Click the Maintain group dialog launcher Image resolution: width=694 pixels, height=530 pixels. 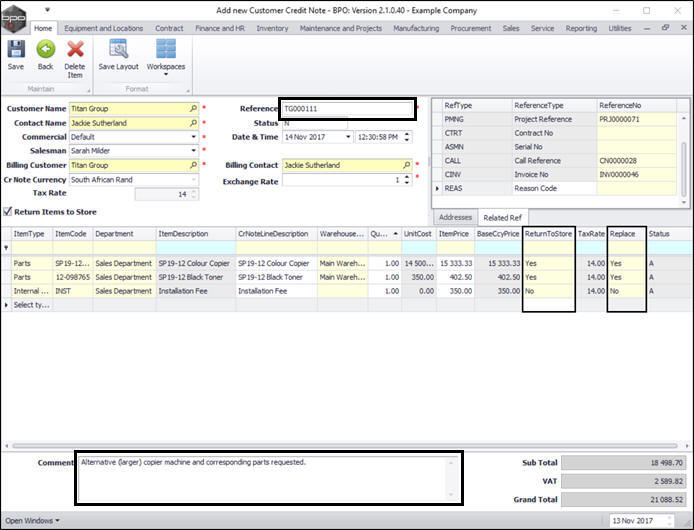[89, 90]
